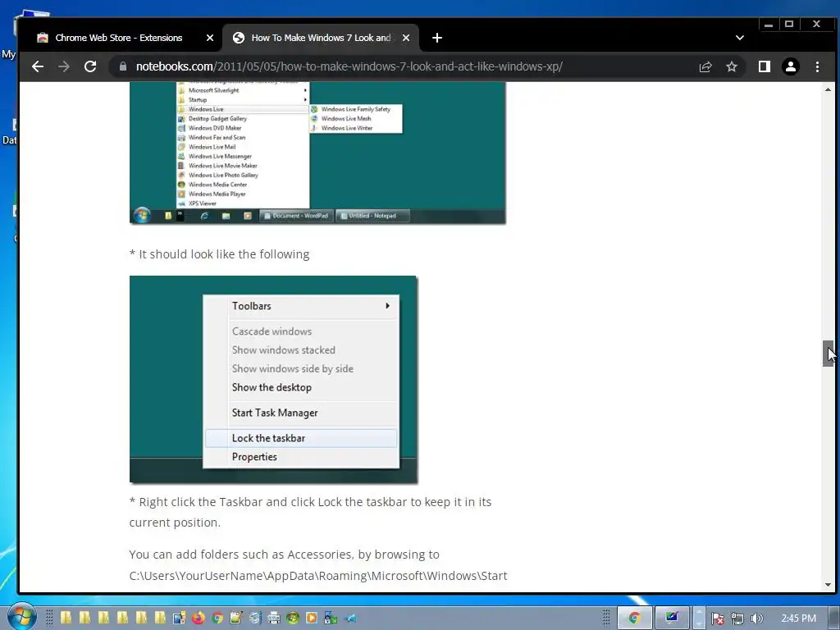
Task: Click the "Right click the Taskbar" paragraph
Action: coord(310,512)
